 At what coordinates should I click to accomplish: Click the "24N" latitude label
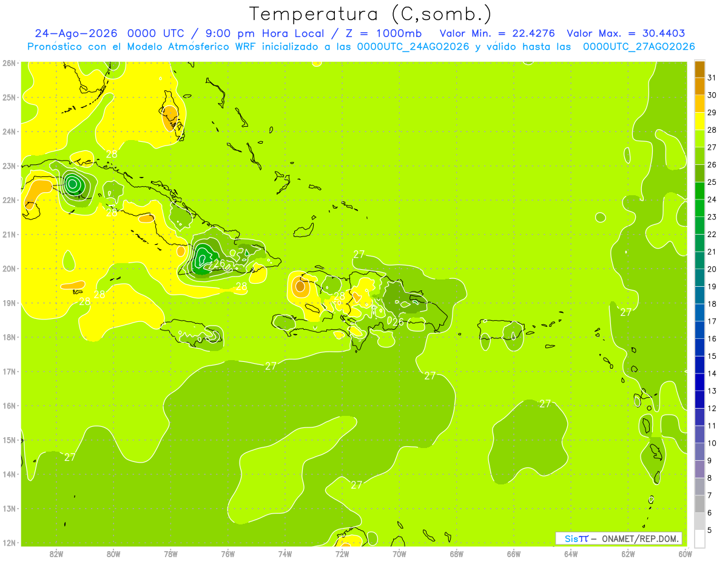[9, 132]
